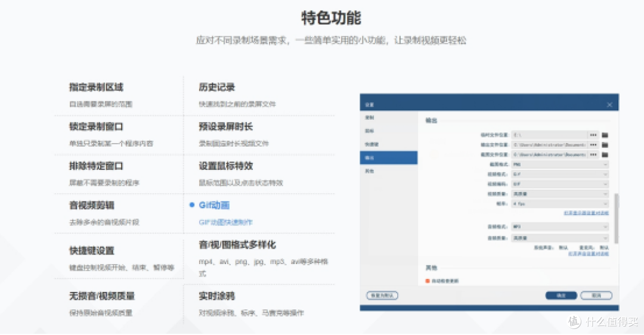Browse folder icon for 临时文件位置
Image resolution: width=644 pixels, height=335 pixels.
[x=605, y=135]
